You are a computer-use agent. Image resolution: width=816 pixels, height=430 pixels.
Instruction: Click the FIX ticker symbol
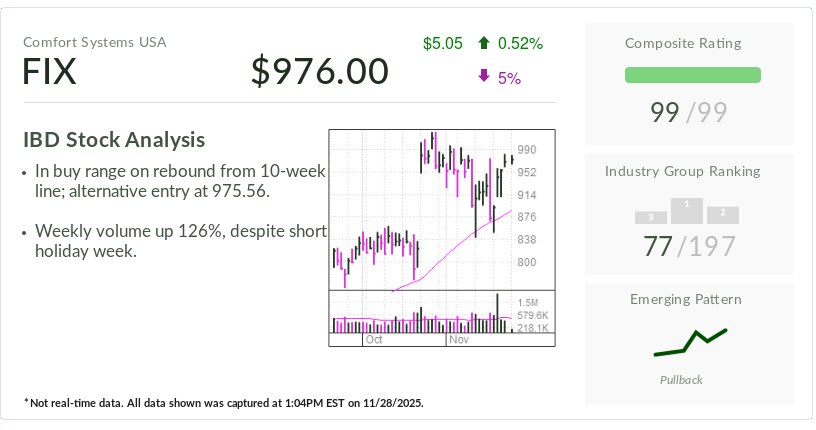click(x=50, y=71)
